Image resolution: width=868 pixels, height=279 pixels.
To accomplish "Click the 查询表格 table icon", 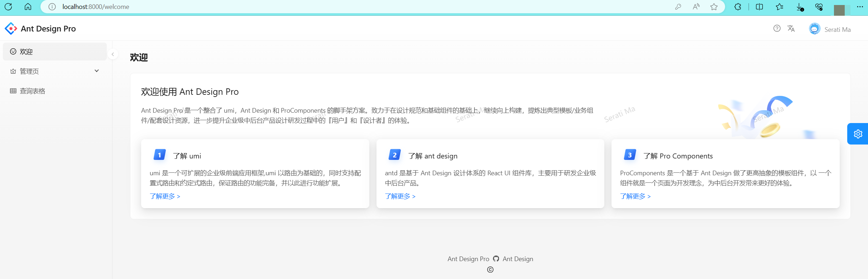I will pyautogui.click(x=13, y=91).
